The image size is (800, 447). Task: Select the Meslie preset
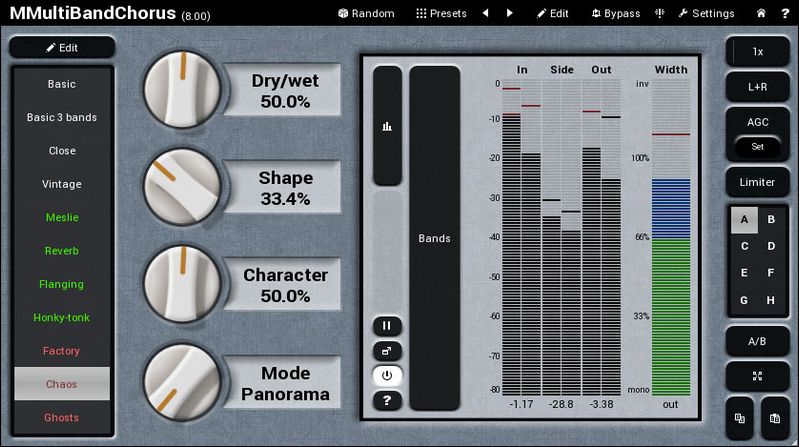coord(62,217)
